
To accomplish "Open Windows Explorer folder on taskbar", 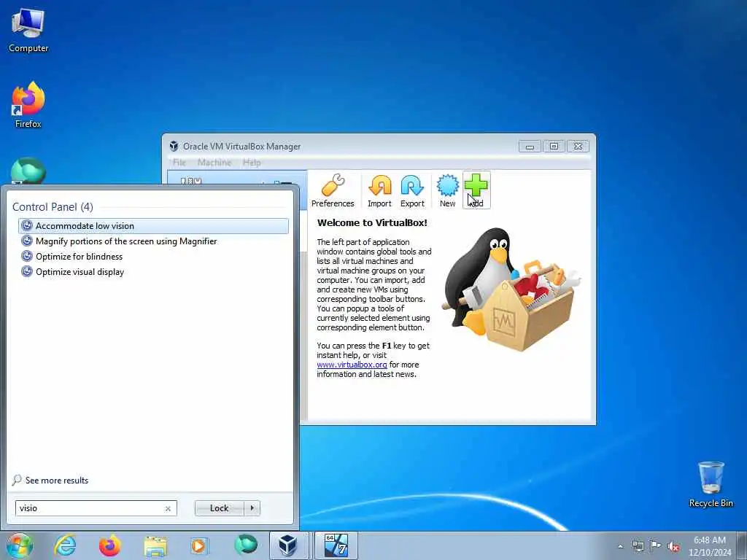I will 155,545.
